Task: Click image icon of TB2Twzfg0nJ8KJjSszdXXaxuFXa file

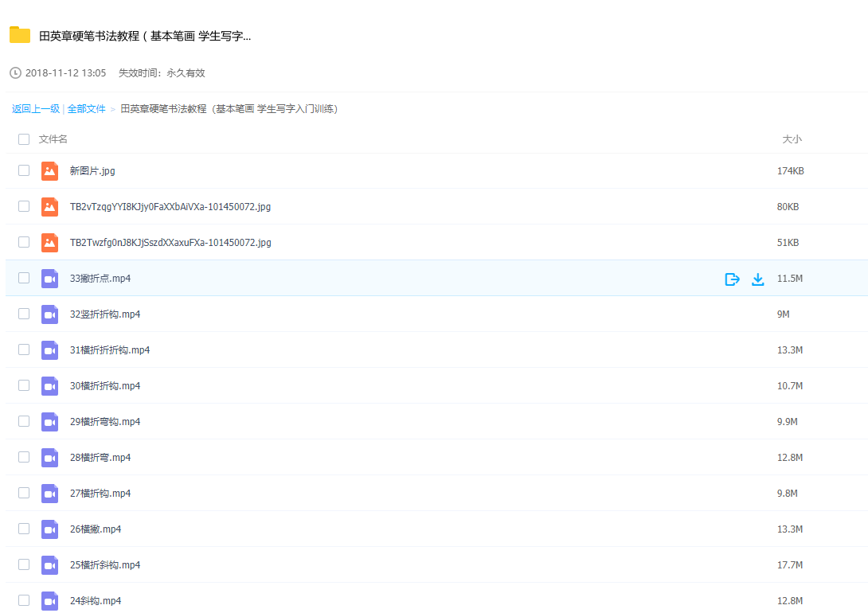Action: (50, 242)
